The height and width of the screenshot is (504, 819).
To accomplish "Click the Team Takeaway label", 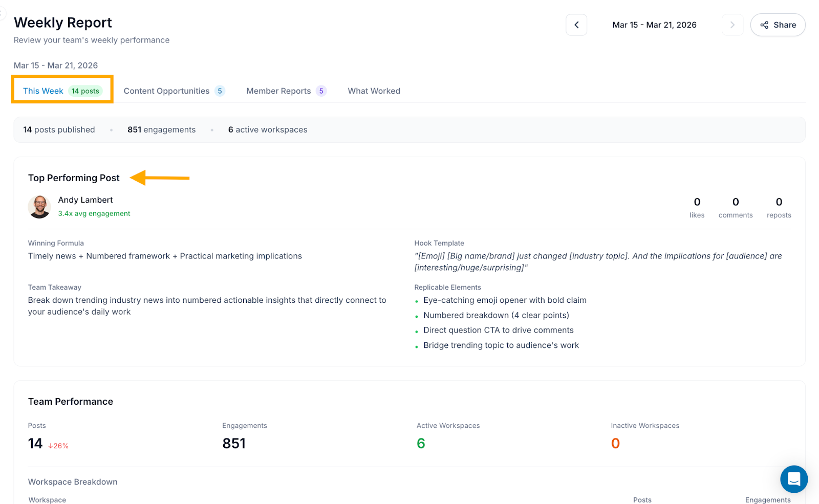I will tap(55, 287).
